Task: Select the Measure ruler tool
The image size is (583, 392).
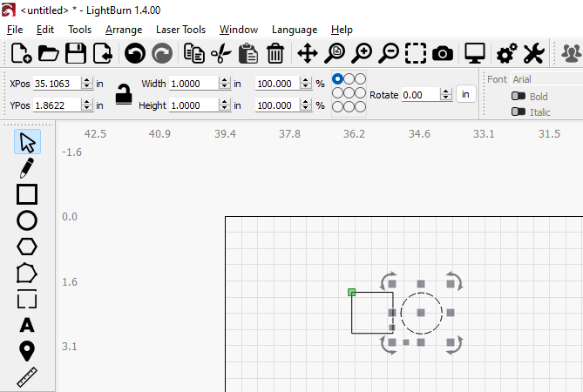Action: [27, 377]
